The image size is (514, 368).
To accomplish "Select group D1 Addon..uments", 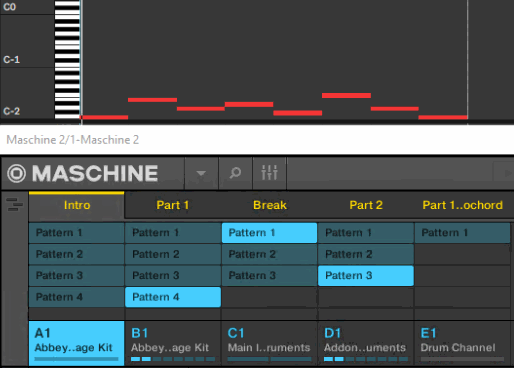I will pos(366,343).
